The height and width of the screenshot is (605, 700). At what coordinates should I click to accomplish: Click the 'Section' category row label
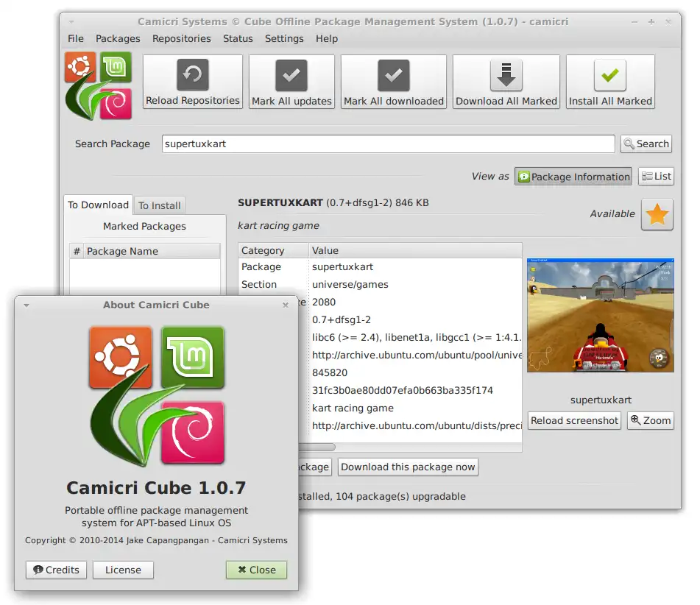259,284
